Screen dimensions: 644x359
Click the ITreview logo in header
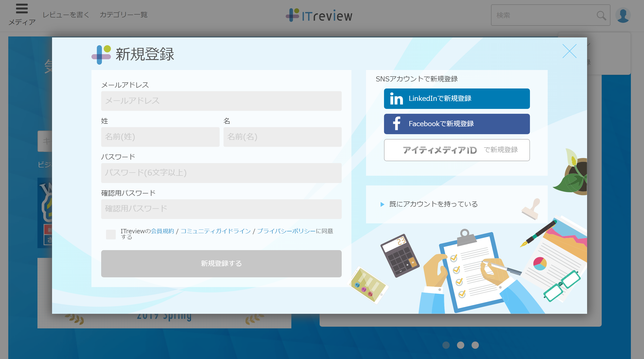(319, 15)
